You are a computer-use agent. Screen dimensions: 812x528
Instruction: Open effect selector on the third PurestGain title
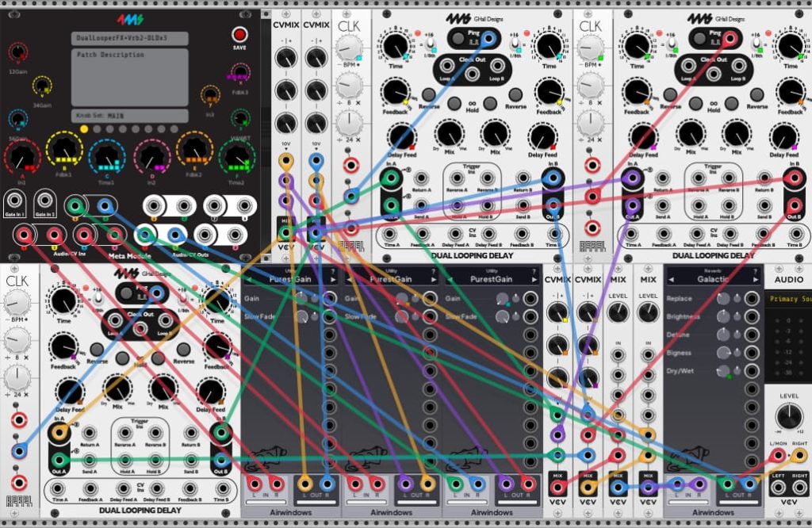[x=491, y=280]
